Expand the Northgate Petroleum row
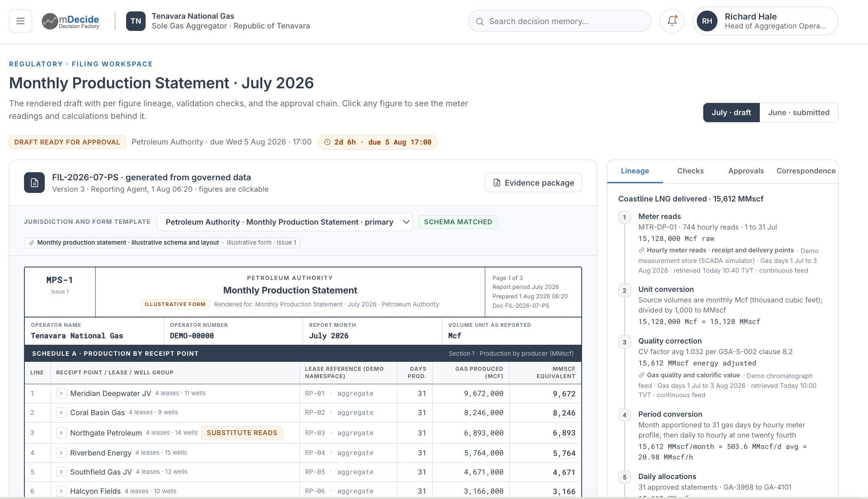Screen dimensions: 868x499 pyautogui.click(x=61, y=433)
